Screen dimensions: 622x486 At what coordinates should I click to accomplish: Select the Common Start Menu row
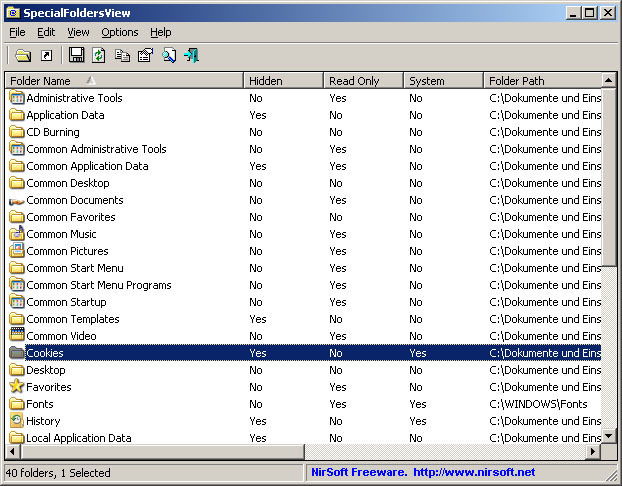click(x=305, y=268)
